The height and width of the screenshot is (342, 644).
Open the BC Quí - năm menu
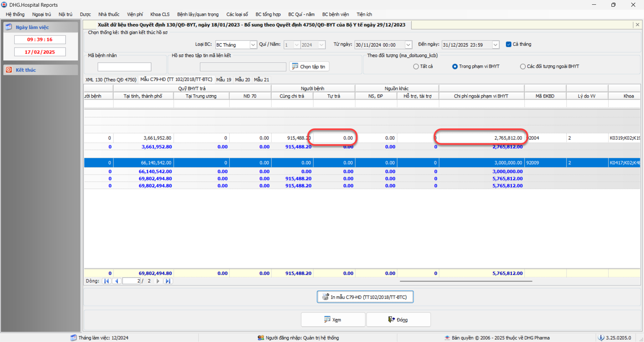point(301,14)
